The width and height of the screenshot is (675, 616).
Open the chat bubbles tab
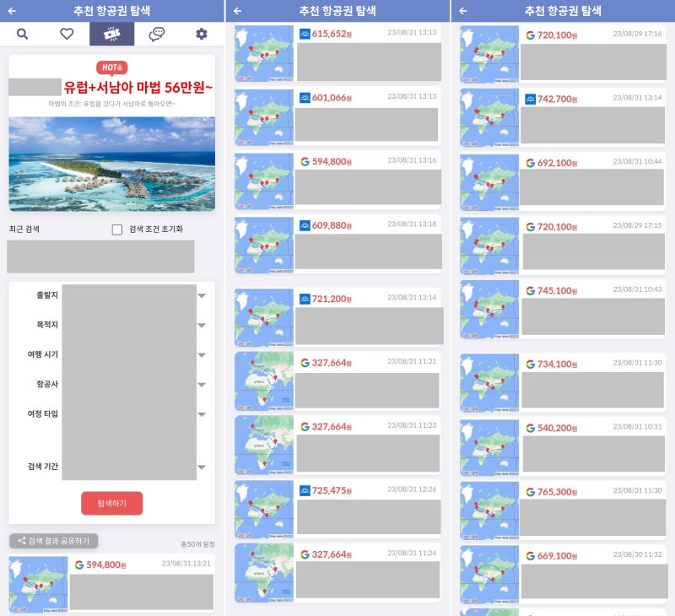pos(156,34)
